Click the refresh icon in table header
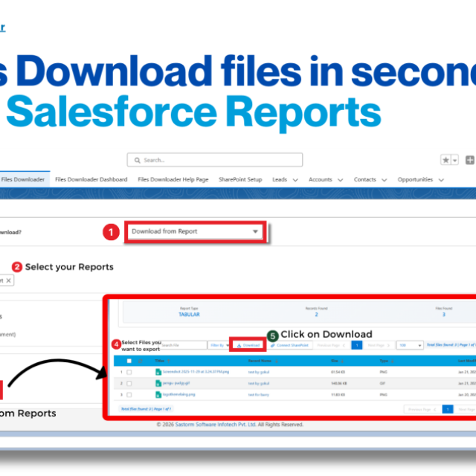Viewport: 476px width, 476px height. [x=140, y=361]
